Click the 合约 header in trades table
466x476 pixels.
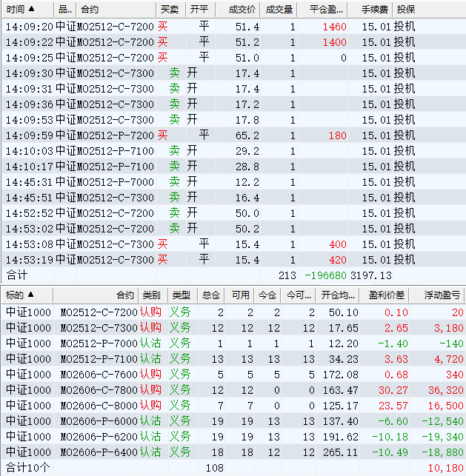coord(116,10)
